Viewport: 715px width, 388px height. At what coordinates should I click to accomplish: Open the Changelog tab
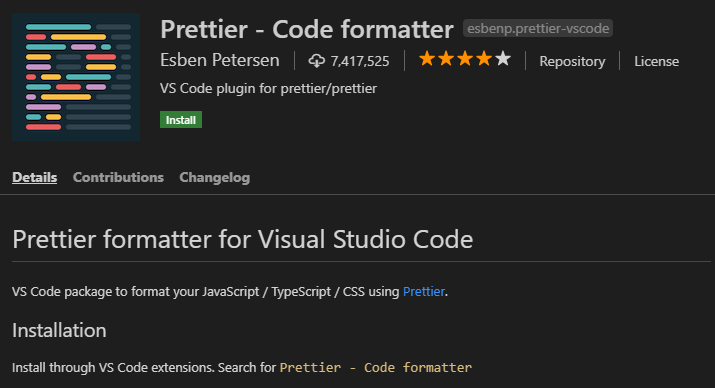tap(215, 177)
